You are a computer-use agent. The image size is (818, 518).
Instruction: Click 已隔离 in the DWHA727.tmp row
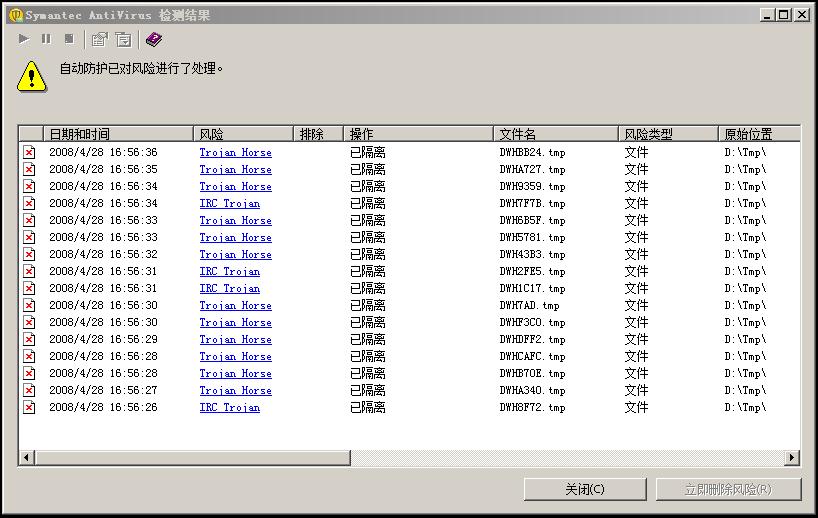tap(368, 170)
